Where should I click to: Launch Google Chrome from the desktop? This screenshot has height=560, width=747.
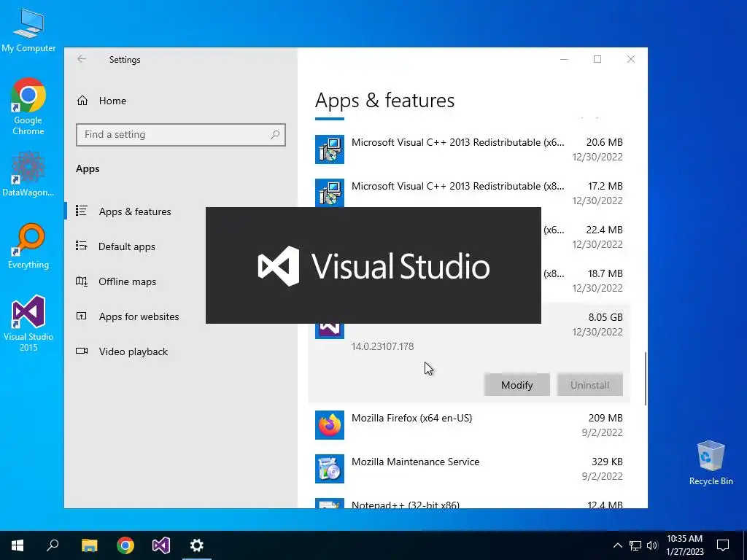click(28, 106)
